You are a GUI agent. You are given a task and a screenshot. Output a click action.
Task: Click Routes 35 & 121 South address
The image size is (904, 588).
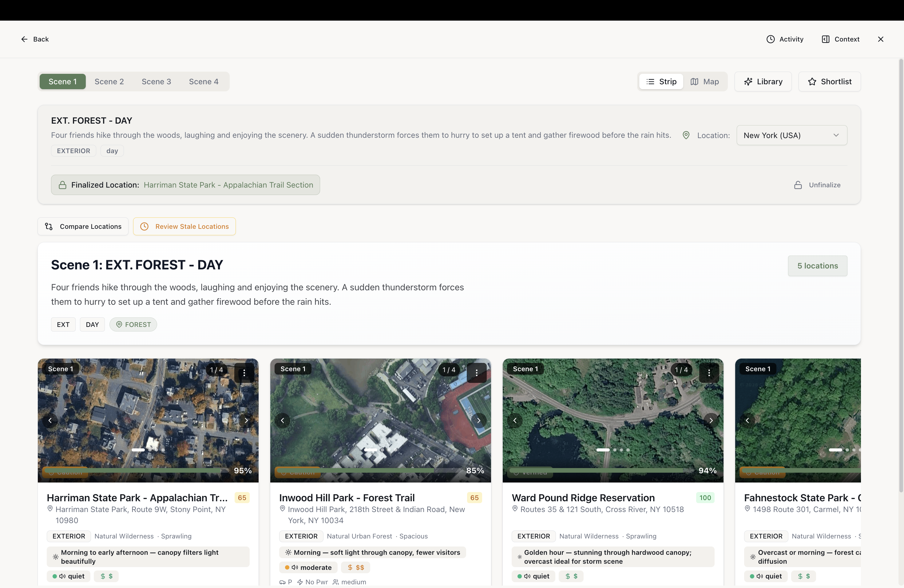point(602,509)
